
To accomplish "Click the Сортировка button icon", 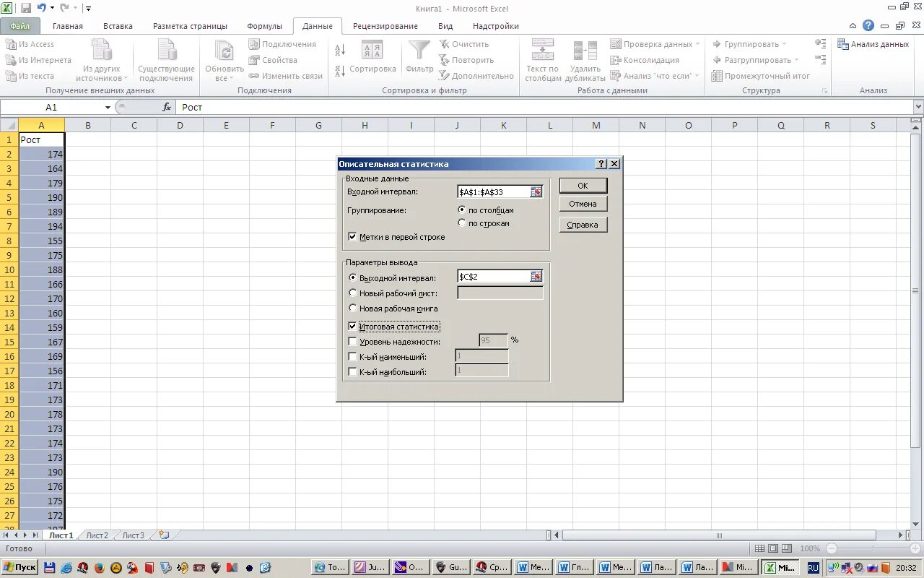I will coord(372,51).
